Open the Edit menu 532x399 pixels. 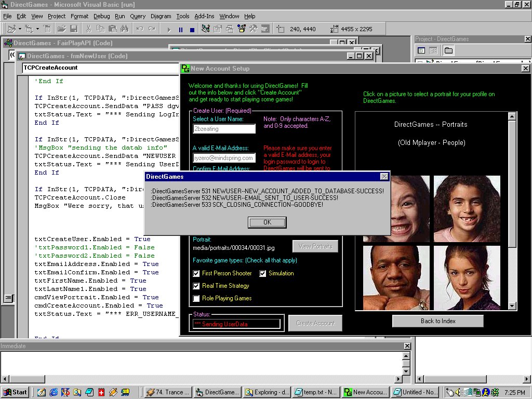click(21, 16)
